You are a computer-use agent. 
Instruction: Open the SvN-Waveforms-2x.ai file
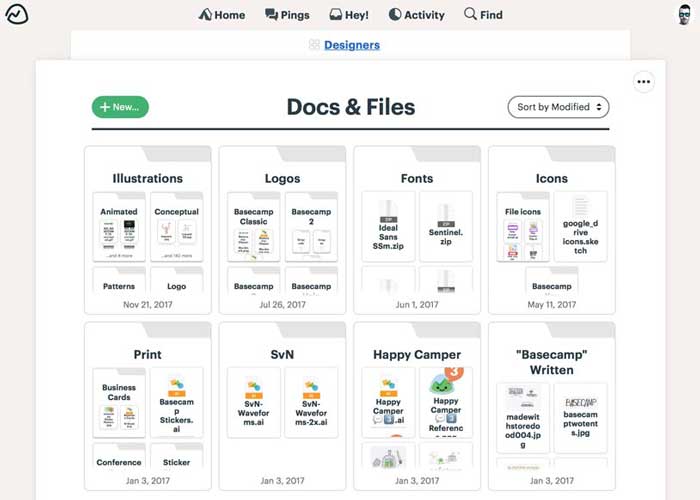click(311, 403)
